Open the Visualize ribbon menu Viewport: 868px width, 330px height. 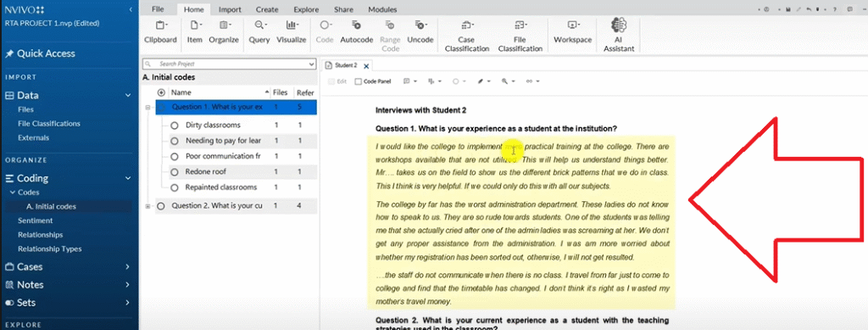click(x=292, y=32)
